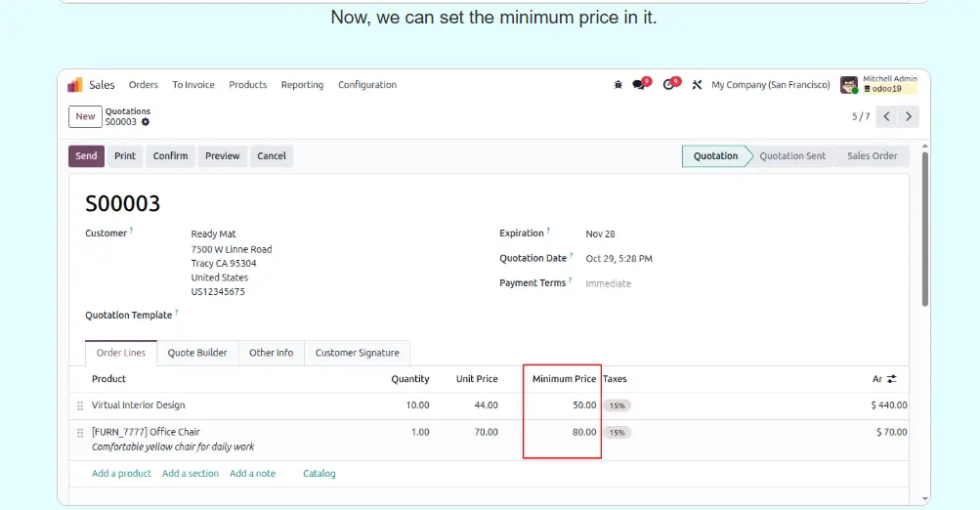
Task: Go to the next record arrow
Action: (x=909, y=116)
